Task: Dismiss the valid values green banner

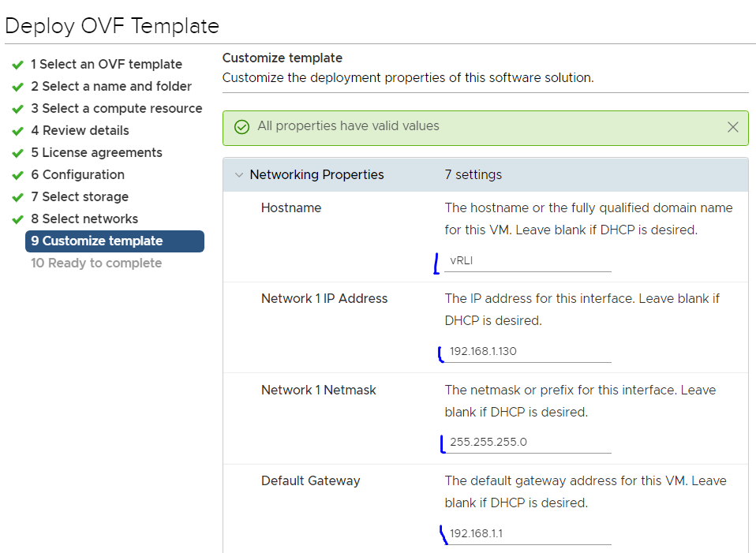Action: tap(732, 127)
